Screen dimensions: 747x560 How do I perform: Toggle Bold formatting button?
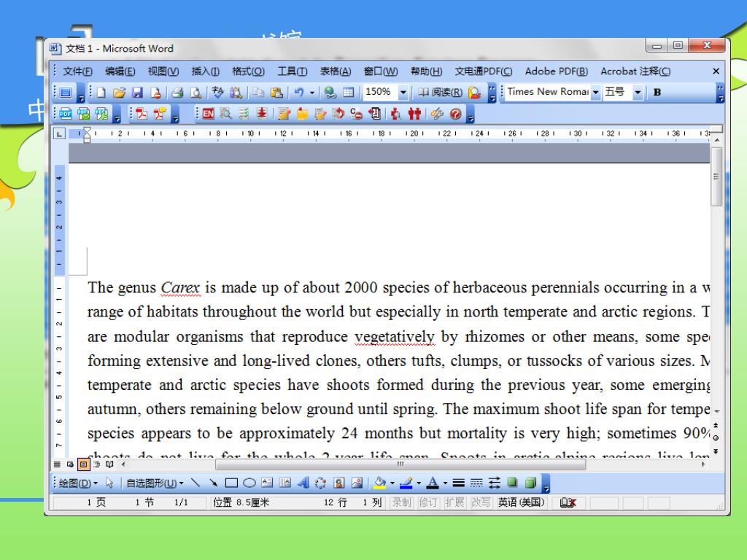point(657,93)
